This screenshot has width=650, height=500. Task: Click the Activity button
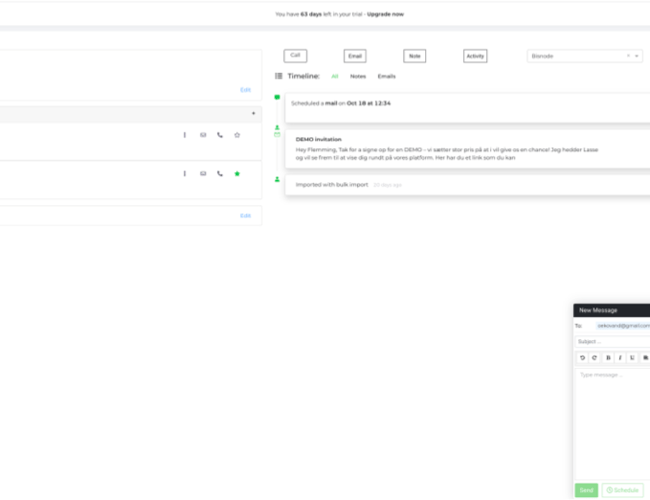pos(475,56)
